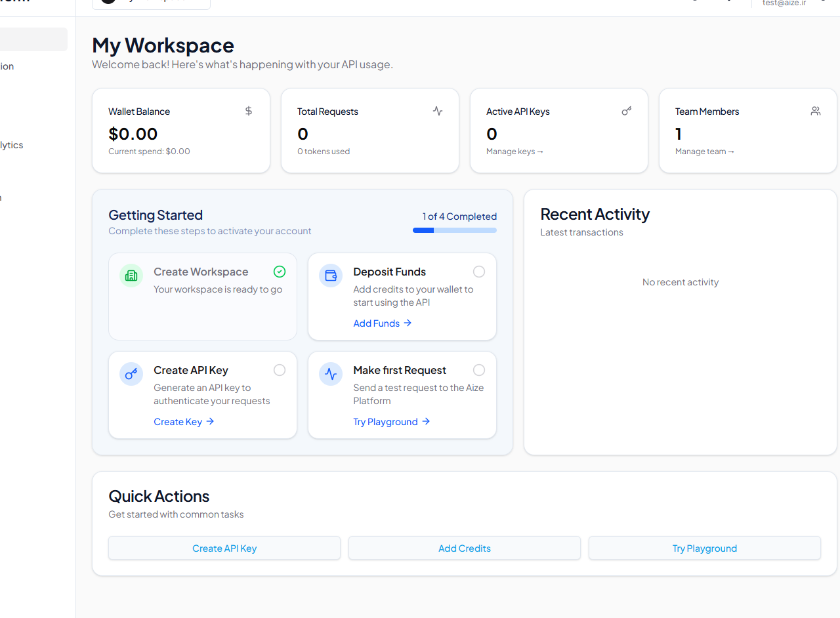Open the workspace selector at the top left

coord(151,2)
